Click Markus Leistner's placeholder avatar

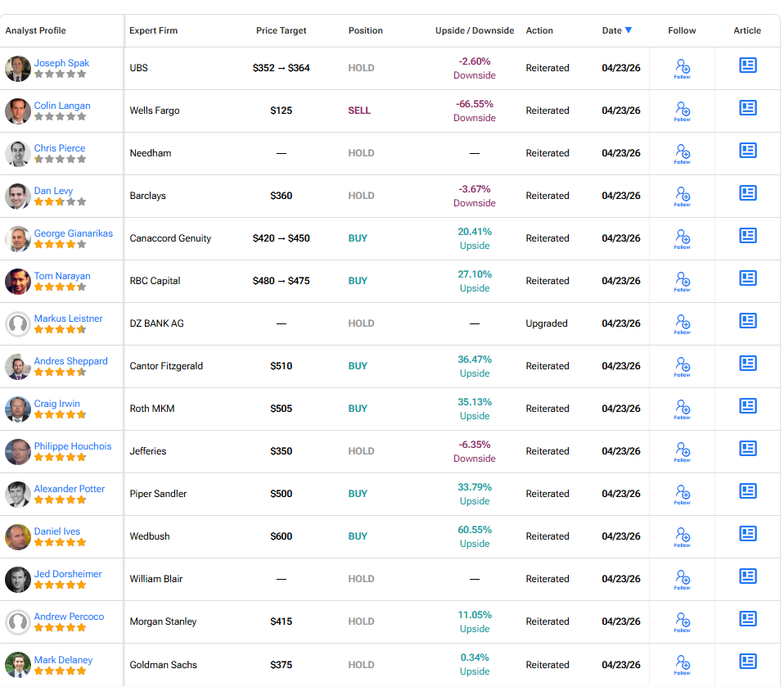[18, 323]
